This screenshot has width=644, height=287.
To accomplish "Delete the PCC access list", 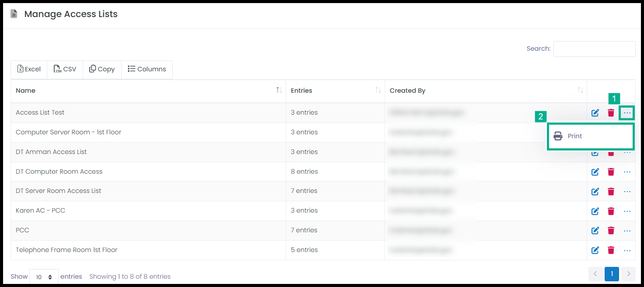I will point(611,231).
